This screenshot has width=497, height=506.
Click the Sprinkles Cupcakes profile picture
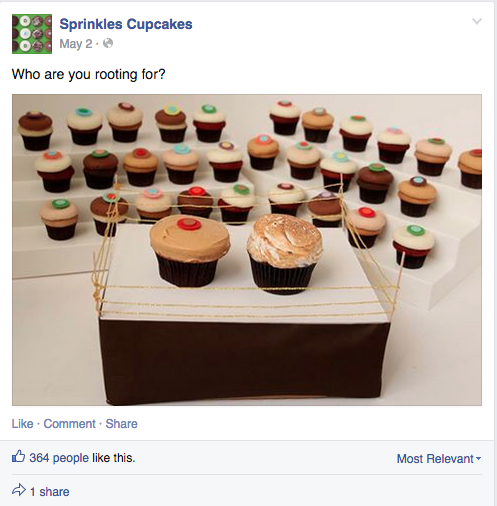pyautogui.click(x=32, y=34)
